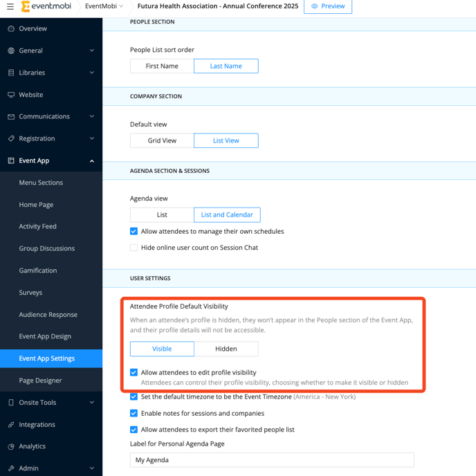
Task: Toggle default timezone to Event Timezone checkbox
Action: [134, 396]
